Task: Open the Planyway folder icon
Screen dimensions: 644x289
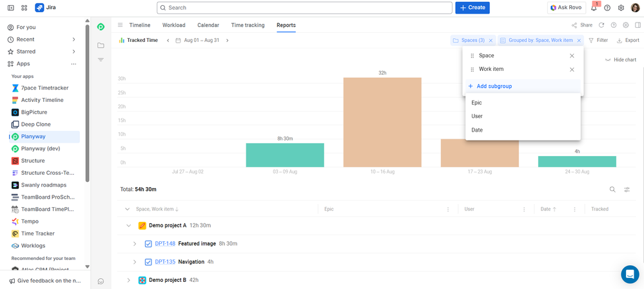Action: [x=101, y=45]
